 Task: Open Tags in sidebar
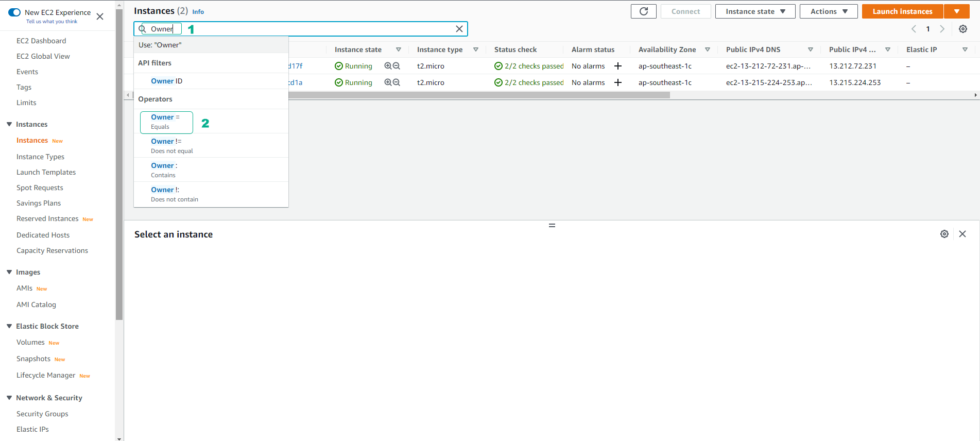[24, 87]
